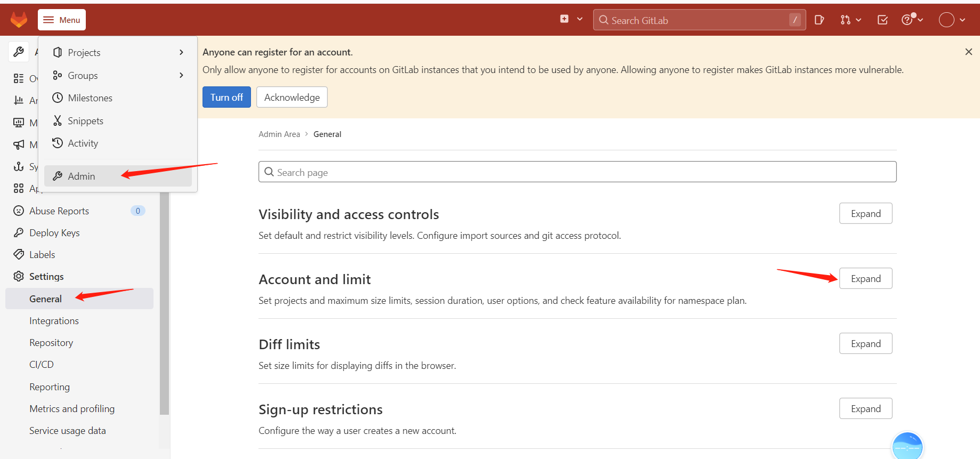Expand the user avatar dropdown chevron
The height and width of the screenshot is (459, 980).
(962, 20)
